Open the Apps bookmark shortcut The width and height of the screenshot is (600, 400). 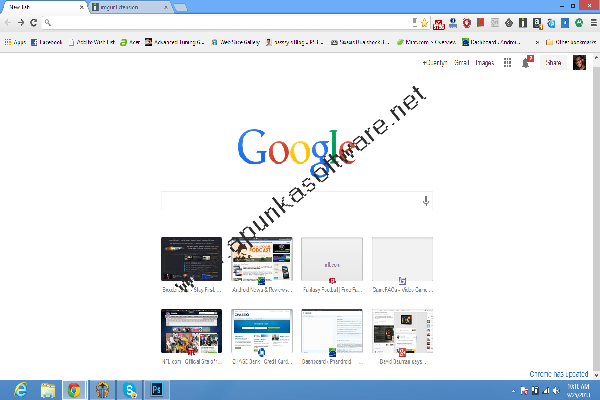[15, 42]
